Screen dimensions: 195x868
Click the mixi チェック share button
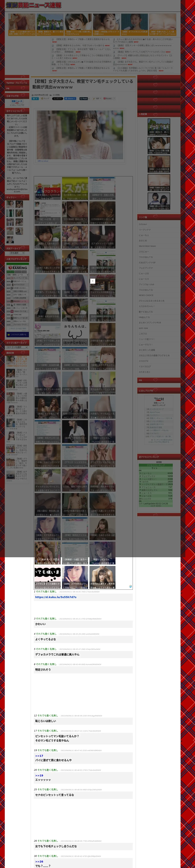(x=45, y=99)
